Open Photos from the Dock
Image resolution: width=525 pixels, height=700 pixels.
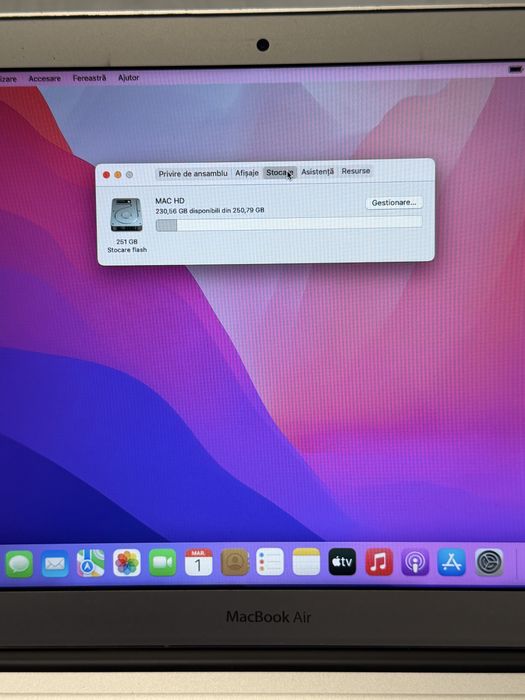127,562
